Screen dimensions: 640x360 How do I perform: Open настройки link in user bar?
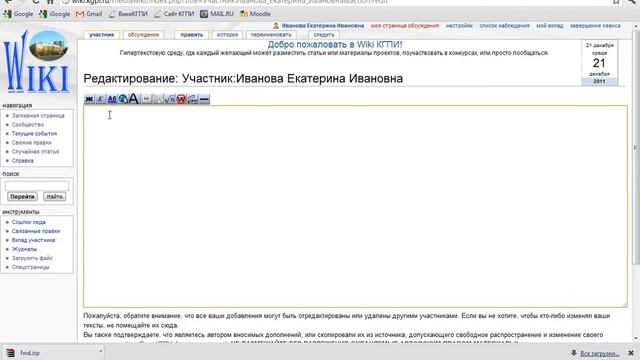pyautogui.click(x=459, y=26)
